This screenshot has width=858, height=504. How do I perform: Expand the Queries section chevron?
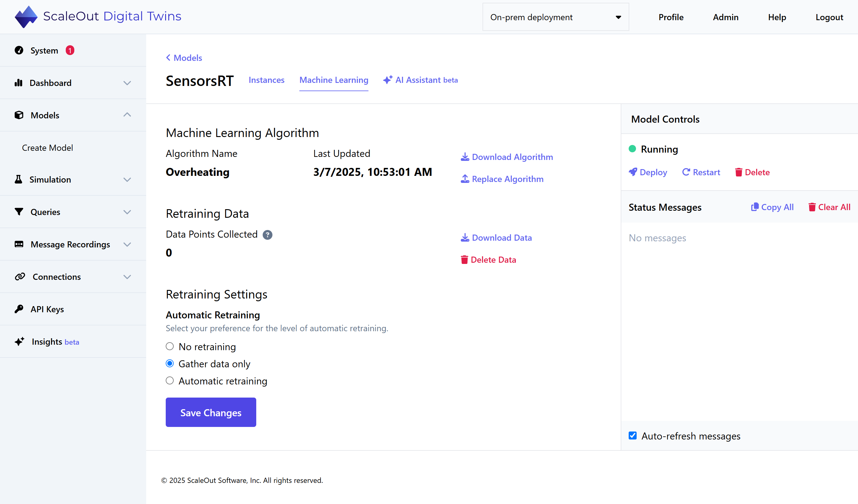coord(127,212)
